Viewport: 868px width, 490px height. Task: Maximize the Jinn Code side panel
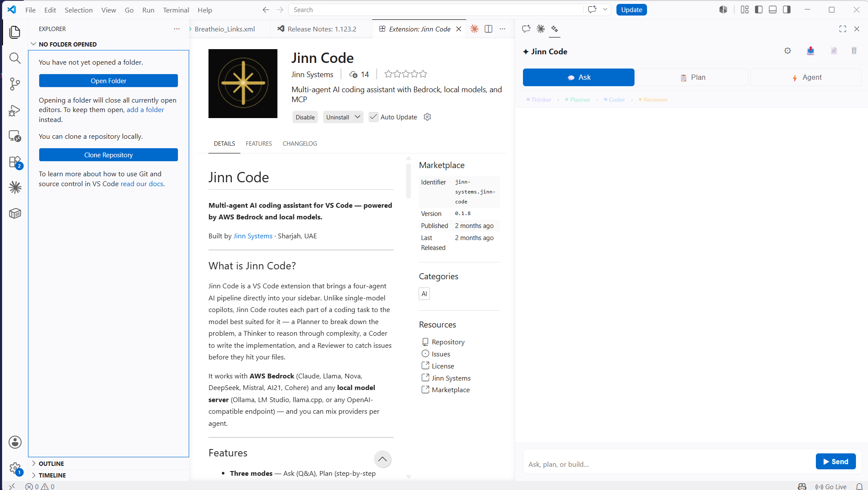click(x=843, y=29)
